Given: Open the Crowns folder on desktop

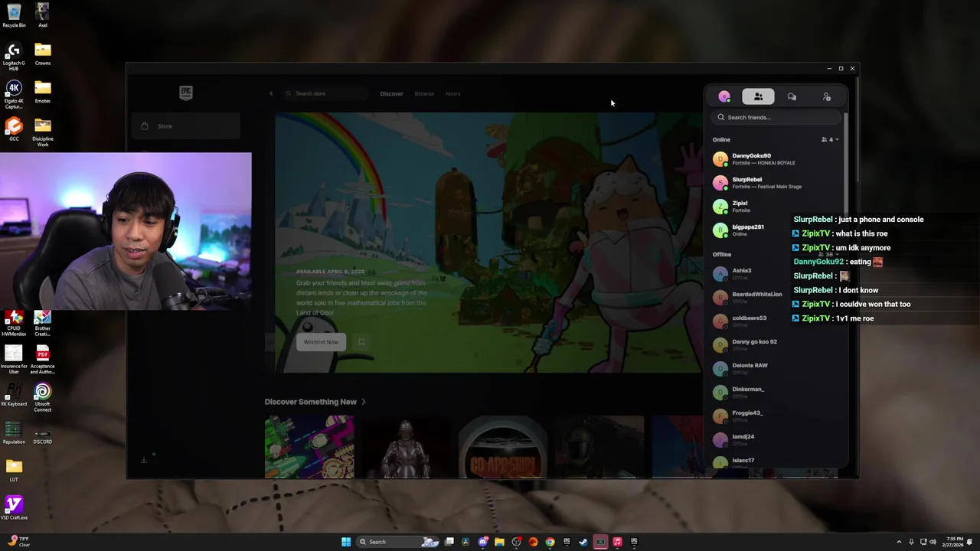Looking at the screenshot, I should click(x=43, y=54).
